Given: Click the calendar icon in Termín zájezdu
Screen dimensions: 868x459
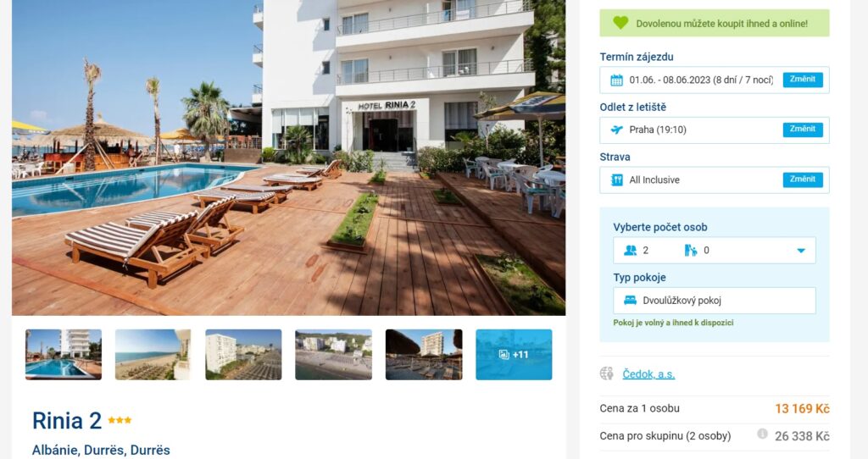Looking at the screenshot, I should (x=616, y=80).
